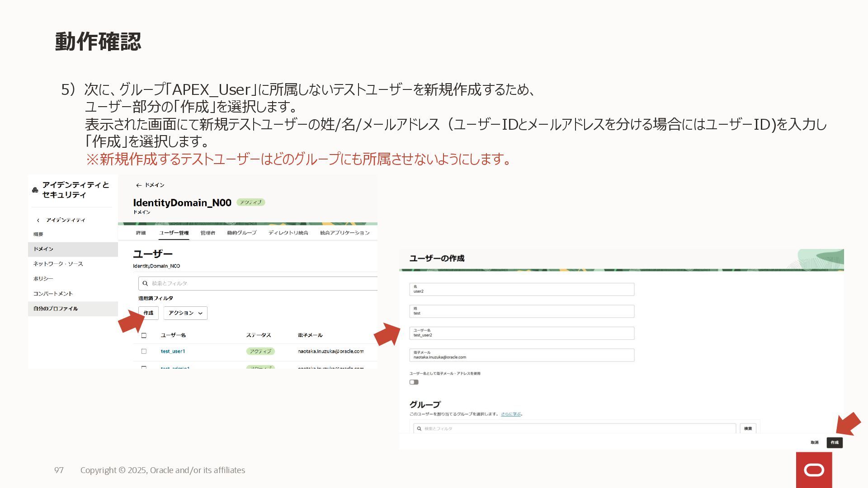Click the 取消 button

tap(815, 442)
